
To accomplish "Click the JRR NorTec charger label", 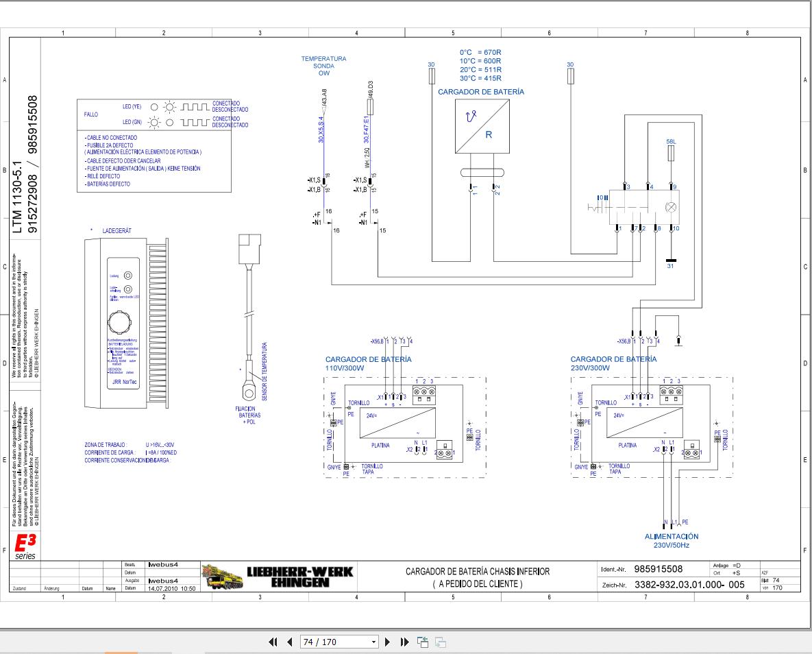I will pyautogui.click(x=125, y=382).
